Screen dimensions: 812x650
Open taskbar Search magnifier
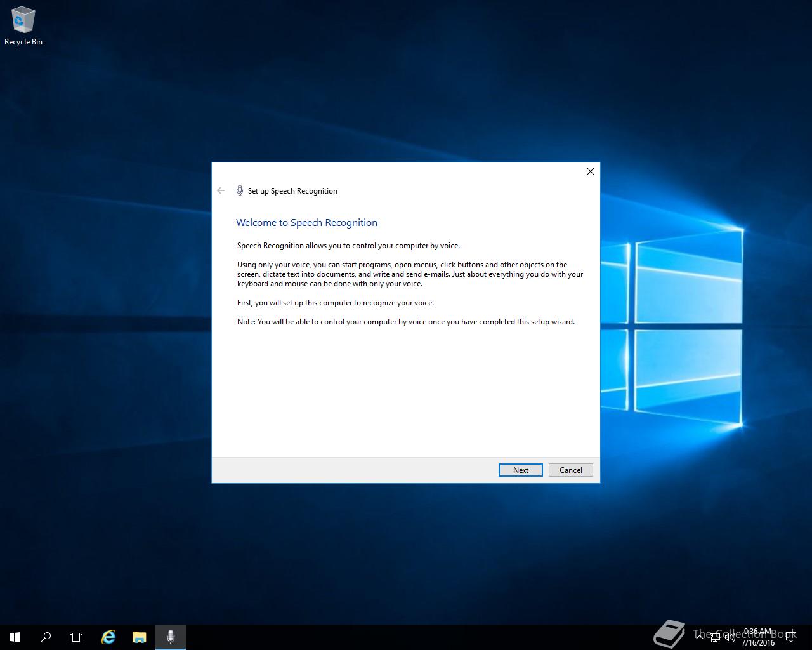[46, 637]
